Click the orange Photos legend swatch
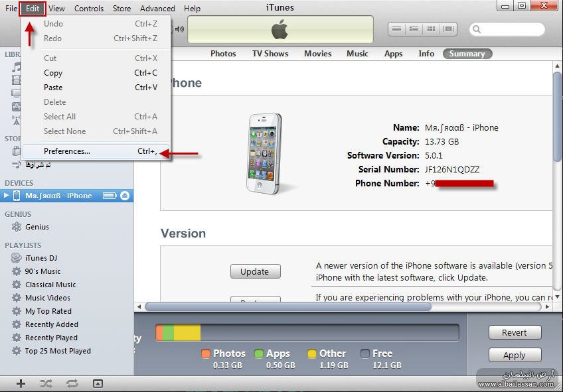 (x=206, y=354)
